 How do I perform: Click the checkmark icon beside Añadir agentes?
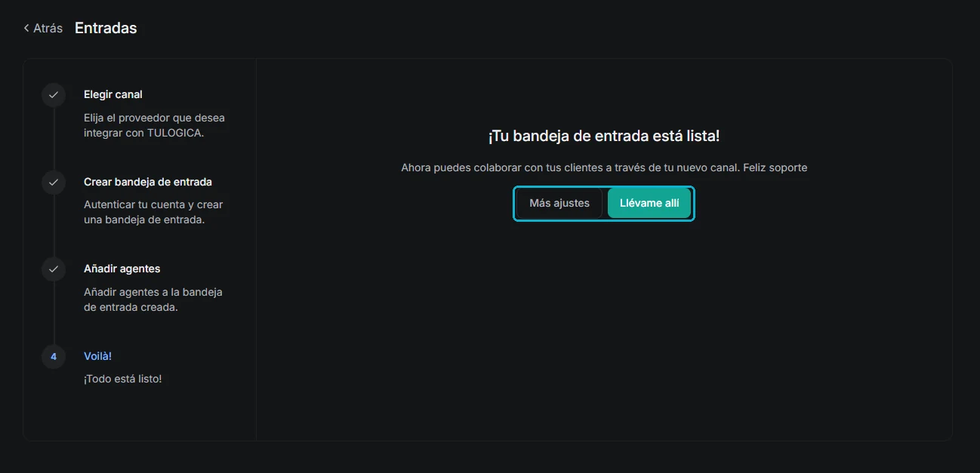click(x=53, y=269)
